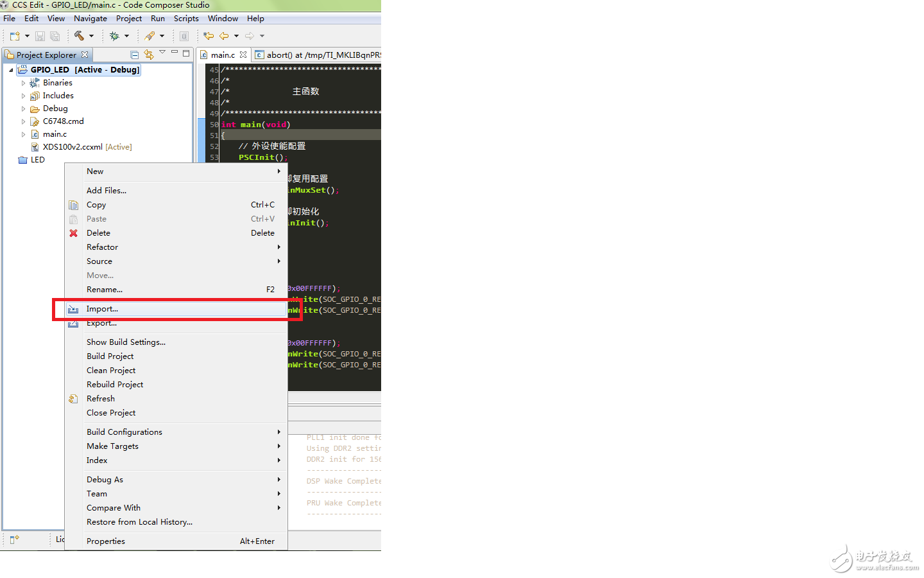Image resolution: width=924 pixels, height=578 pixels.
Task: Click the Forward navigation arrow icon
Action: click(250, 36)
